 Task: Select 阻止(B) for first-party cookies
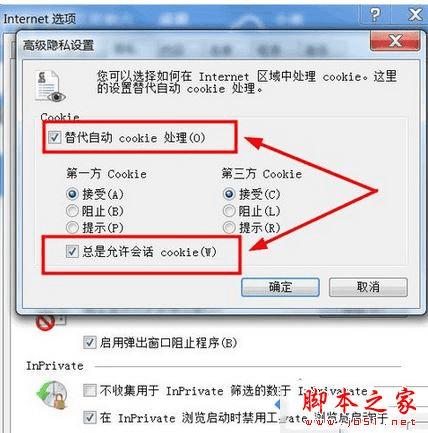coord(72,211)
